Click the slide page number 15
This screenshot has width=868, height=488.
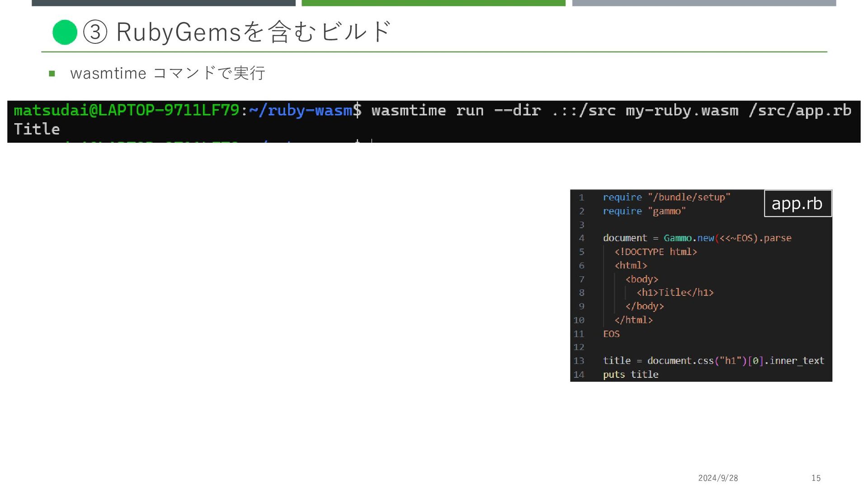[816, 478]
